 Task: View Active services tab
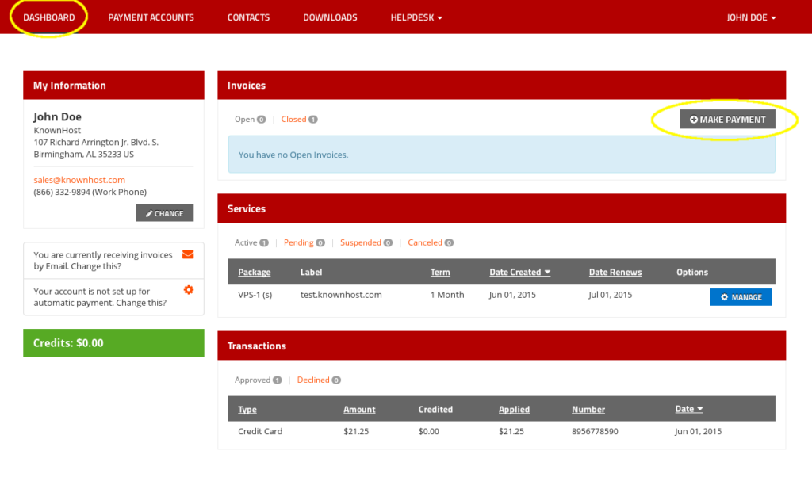click(251, 242)
